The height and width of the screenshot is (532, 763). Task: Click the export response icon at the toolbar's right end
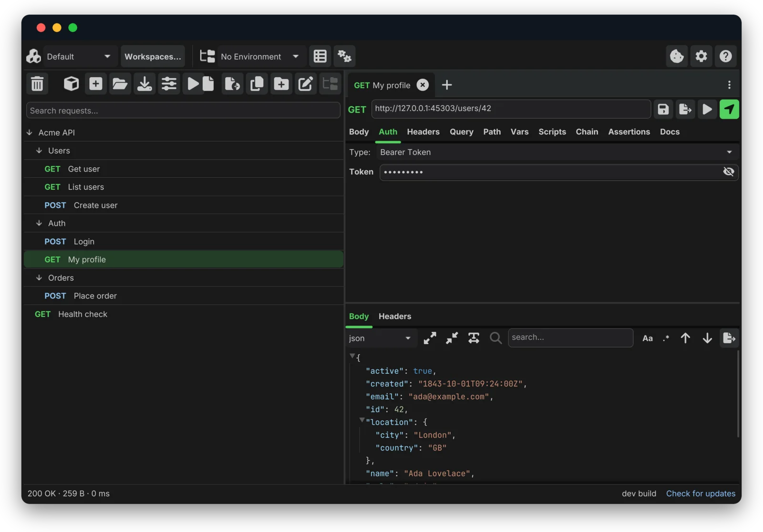(729, 338)
